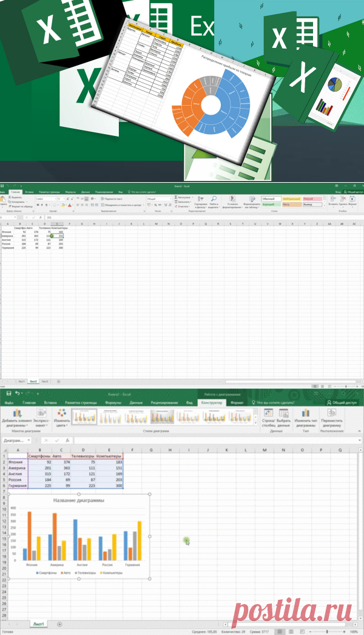Open Name Box dropdown showing Диаграм...
The height and width of the screenshot is (635, 364).
[29, 440]
